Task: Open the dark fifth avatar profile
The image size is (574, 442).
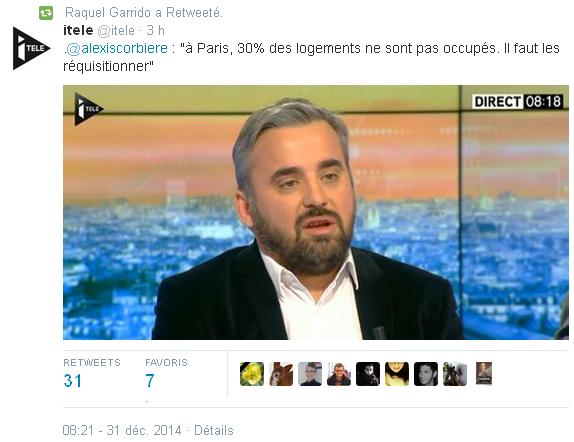Action: pos(368,374)
